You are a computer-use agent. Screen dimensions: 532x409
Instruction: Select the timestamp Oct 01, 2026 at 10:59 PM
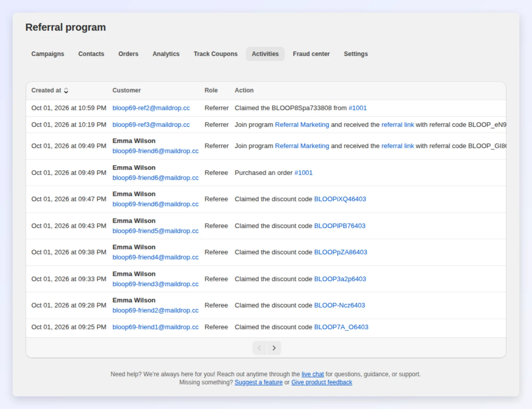69,108
